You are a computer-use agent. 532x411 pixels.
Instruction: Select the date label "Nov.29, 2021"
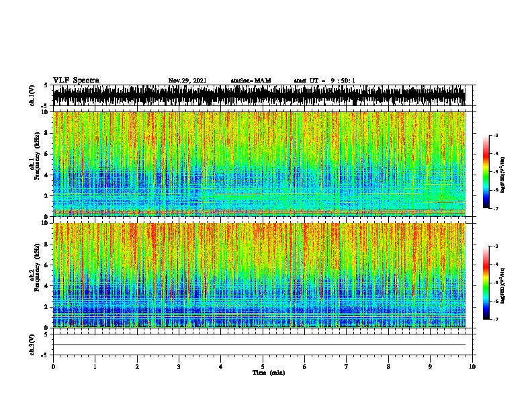pyautogui.click(x=187, y=81)
